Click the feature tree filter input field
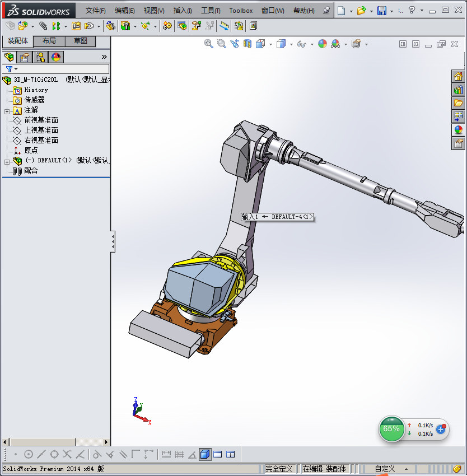 pos(62,69)
